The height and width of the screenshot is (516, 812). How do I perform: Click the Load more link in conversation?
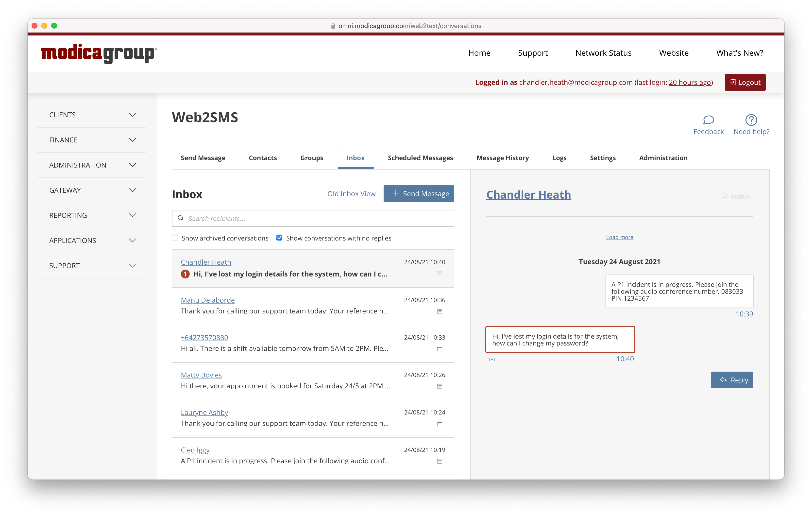(x=619, y=237)
